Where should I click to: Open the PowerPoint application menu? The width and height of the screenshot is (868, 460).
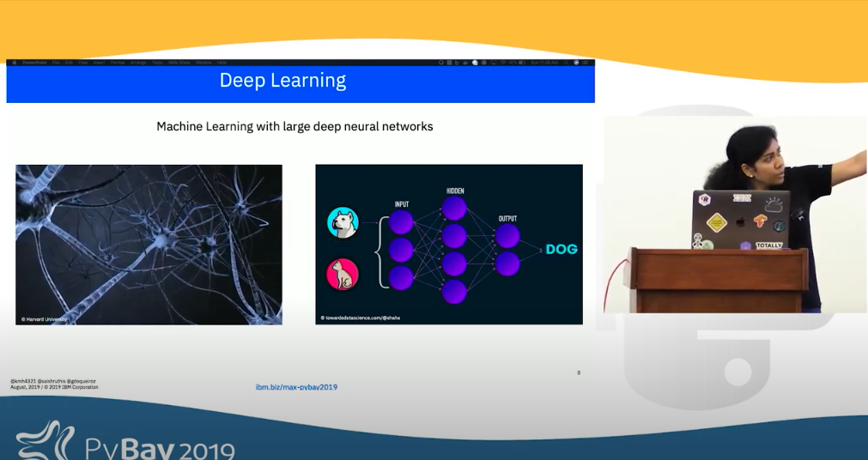point(34,63)
